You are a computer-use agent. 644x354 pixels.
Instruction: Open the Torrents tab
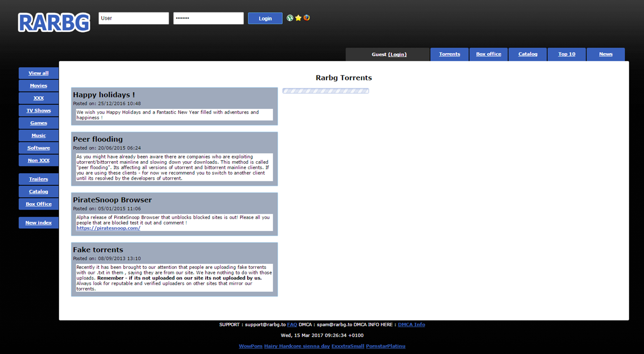coord(449,54)
